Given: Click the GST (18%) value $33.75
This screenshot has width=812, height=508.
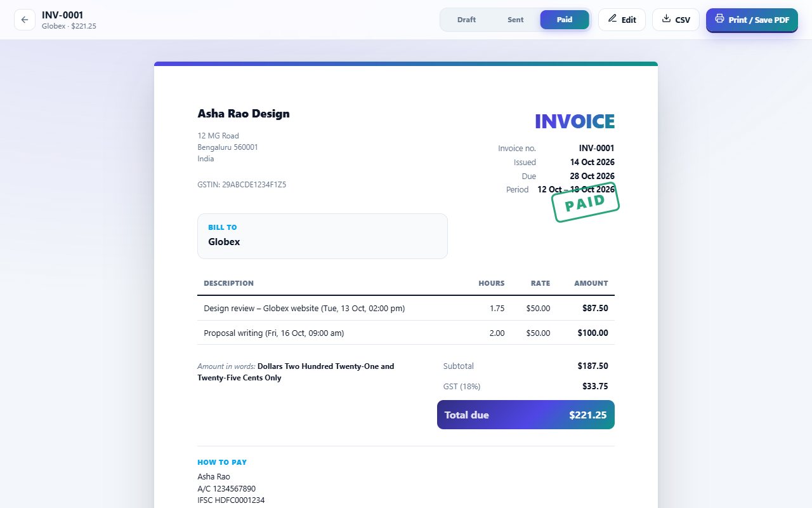Looking at the screenshot, I should [595, 386].
